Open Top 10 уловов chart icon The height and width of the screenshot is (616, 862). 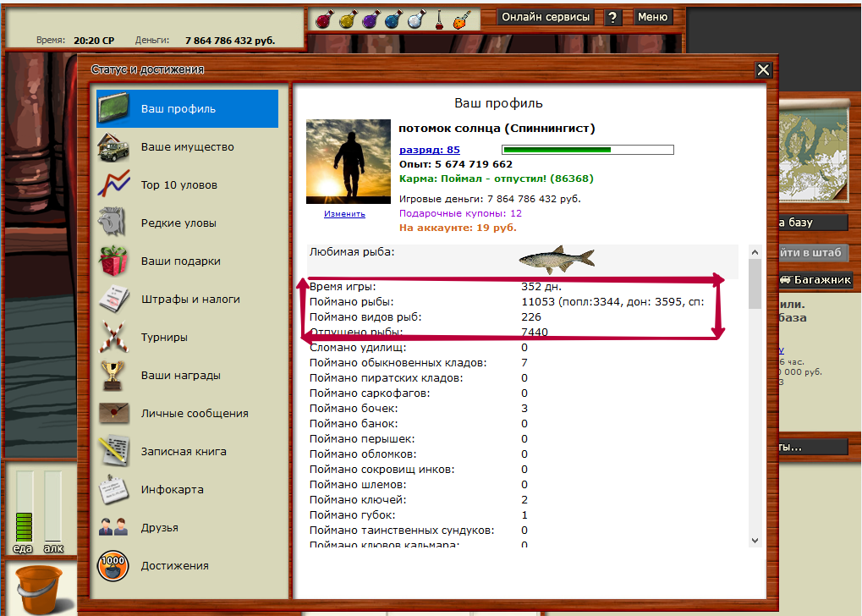tap(113, 184)
